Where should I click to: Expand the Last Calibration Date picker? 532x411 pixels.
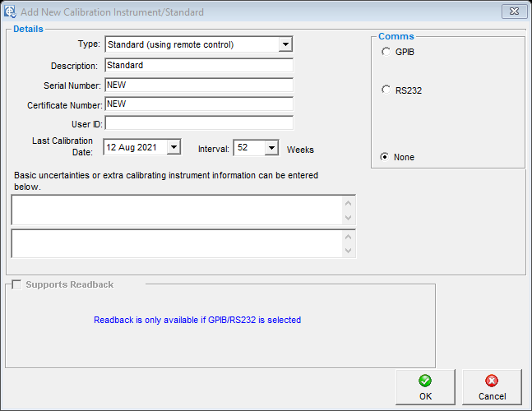coord(173,148)
